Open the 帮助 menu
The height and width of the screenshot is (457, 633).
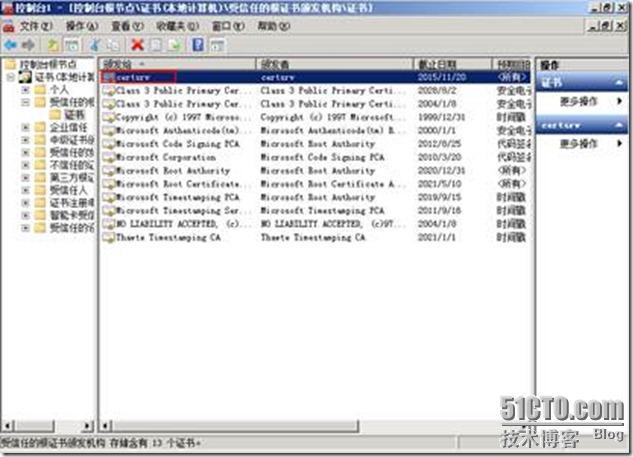[274, 26]
